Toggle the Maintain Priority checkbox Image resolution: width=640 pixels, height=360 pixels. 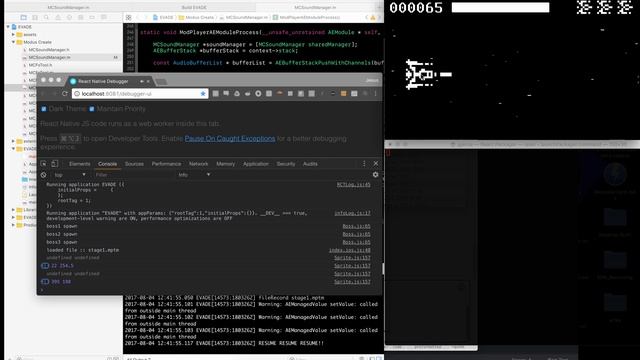pyautogui.click(x=91, y=109)
